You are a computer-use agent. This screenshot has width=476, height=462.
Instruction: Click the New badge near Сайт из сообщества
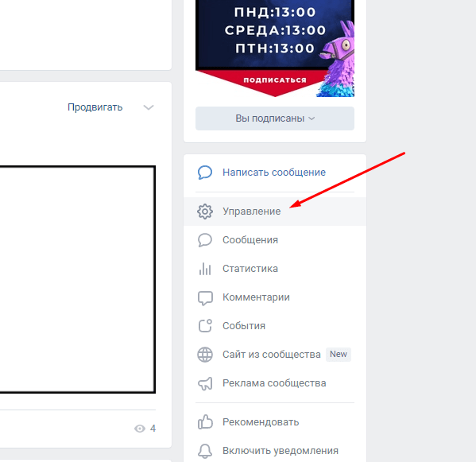click(x=339, y=354)
